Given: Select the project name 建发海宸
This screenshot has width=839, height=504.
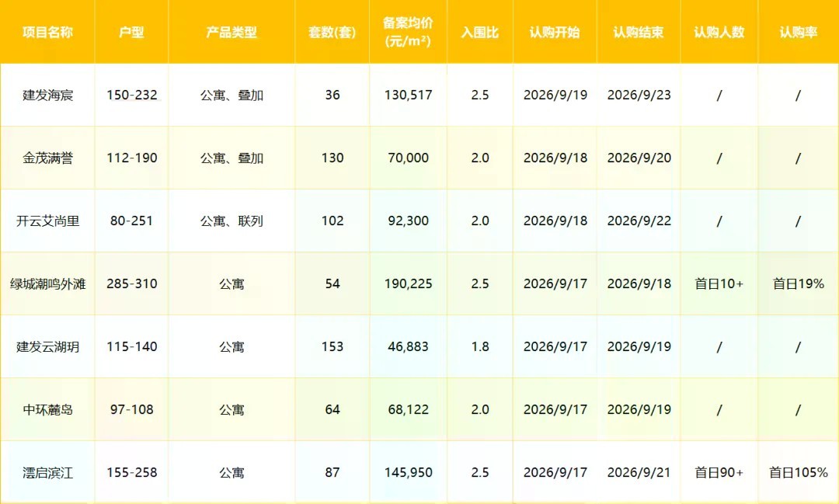Looking at the screenshot, I should click(47, 96).
